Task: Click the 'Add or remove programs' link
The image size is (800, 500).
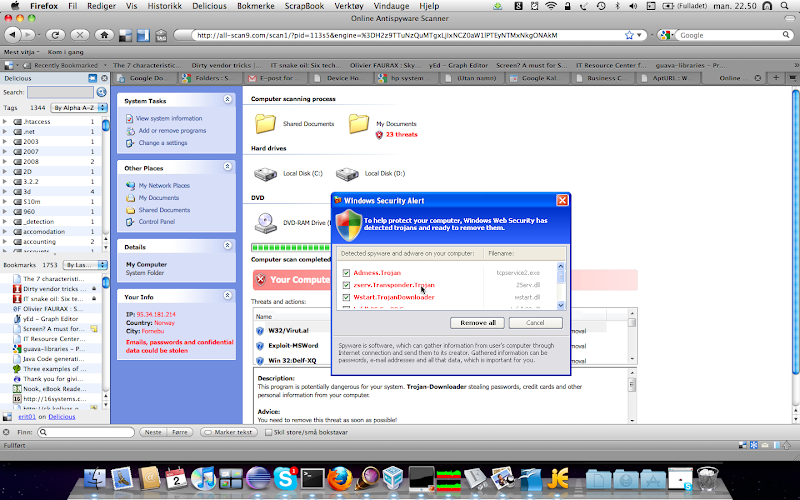Action: [172, 131]
